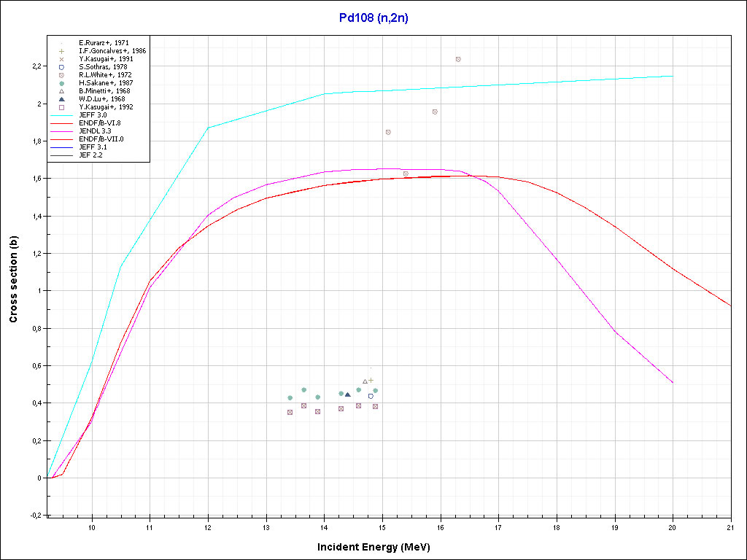Screen dimensions: 747x560
Task: Click the R.L.White 1972 legend symbol
Action: pos(62,74)
